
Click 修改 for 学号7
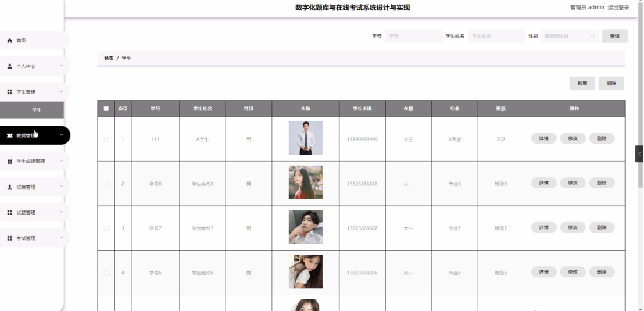(573, 227)
